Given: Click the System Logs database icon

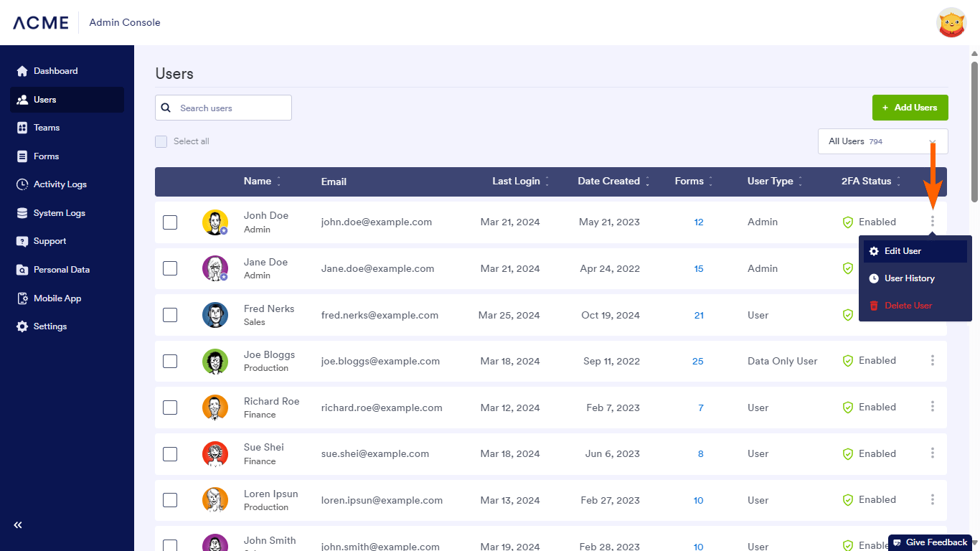Looking at the screenshot, I should (22, 213).
